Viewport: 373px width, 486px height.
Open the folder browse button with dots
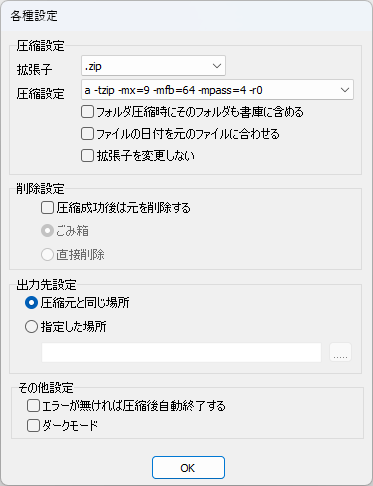pyautogui.click(x=340, y=352)
